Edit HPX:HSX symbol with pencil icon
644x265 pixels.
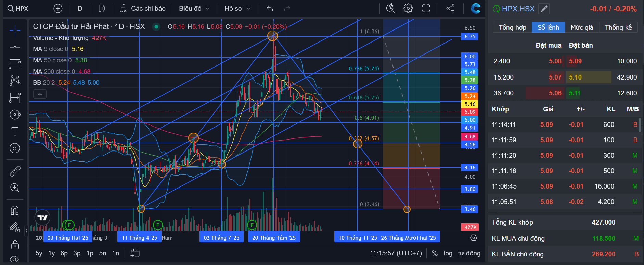[544, 9]
